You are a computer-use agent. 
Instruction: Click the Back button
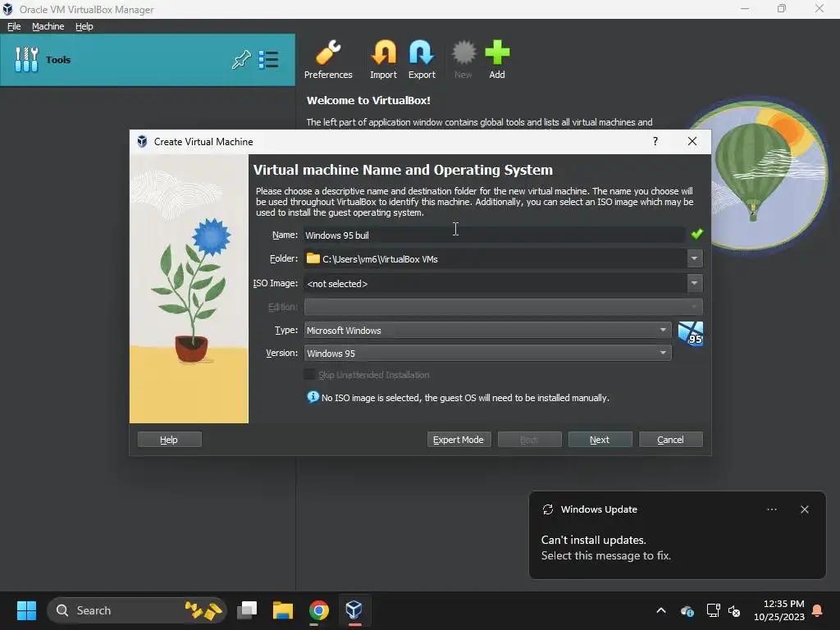529,440
